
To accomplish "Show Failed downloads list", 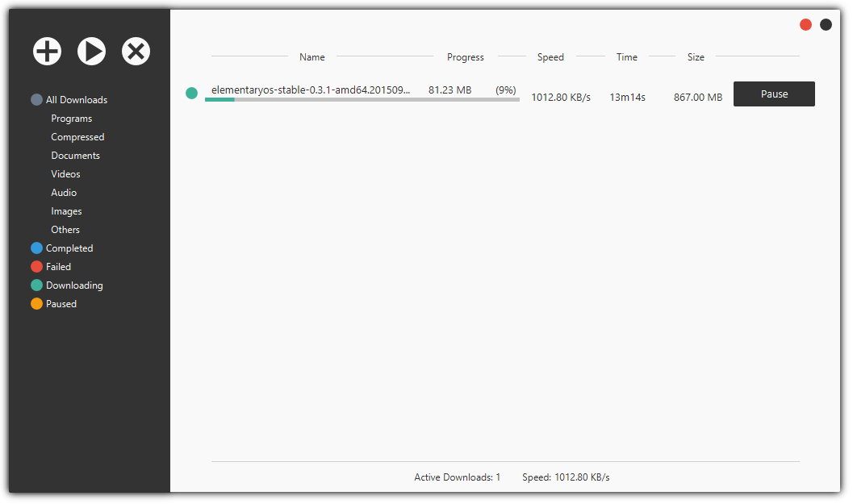I will point(58,267).
